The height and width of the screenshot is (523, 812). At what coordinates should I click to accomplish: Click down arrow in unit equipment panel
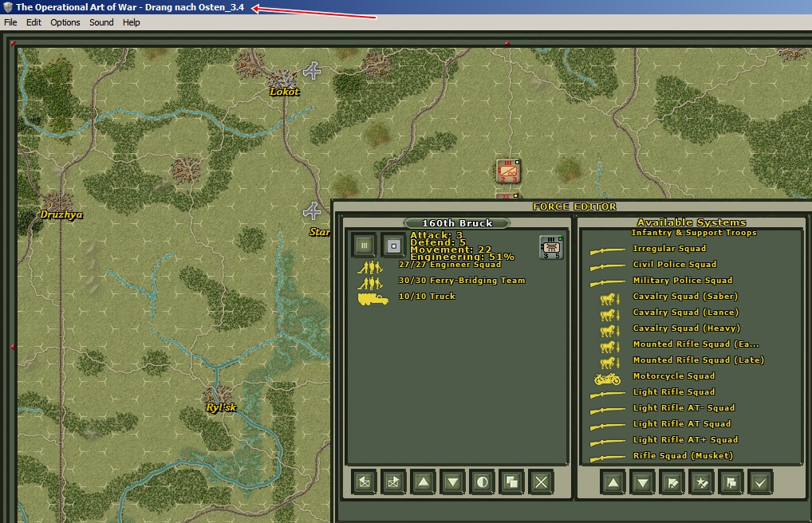[x=452, y=482]
